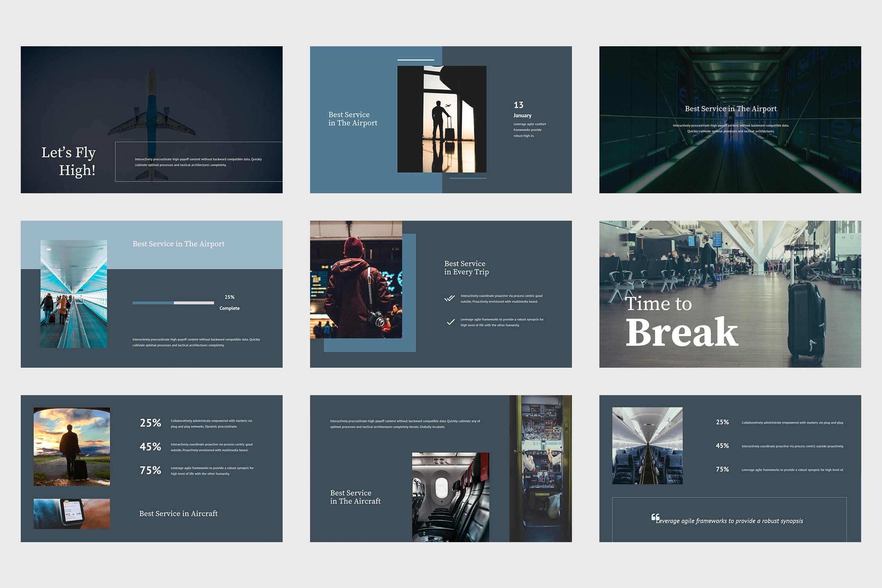Click the 25% Complete progress bar
The image size is (882, 588).
tap(173, 303)
